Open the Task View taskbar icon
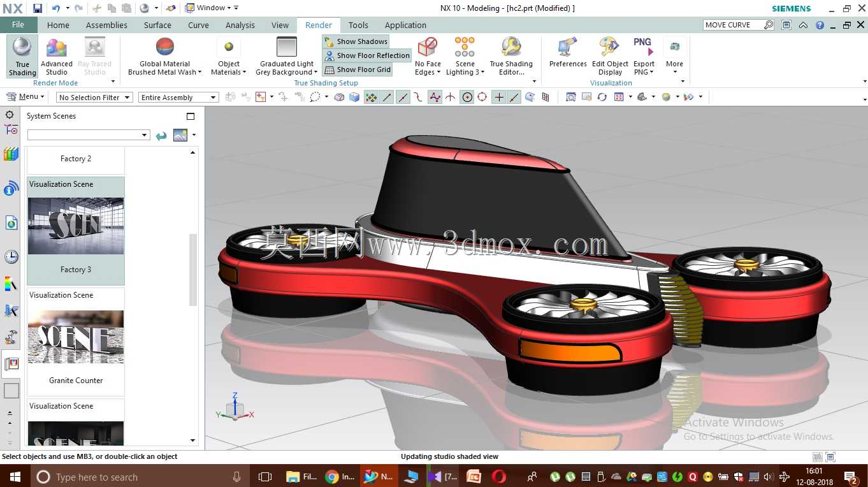This screenshot has width=868, height=487. click(265, 476)
